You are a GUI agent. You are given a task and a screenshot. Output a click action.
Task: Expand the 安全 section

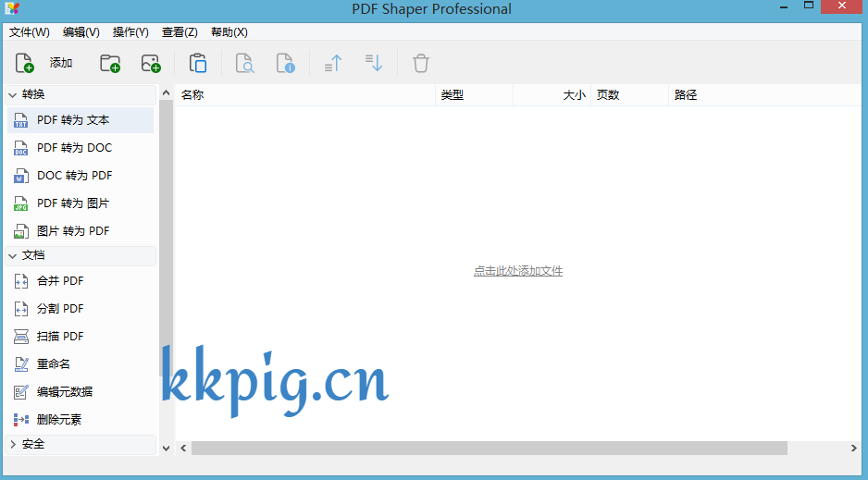[81, 444]
